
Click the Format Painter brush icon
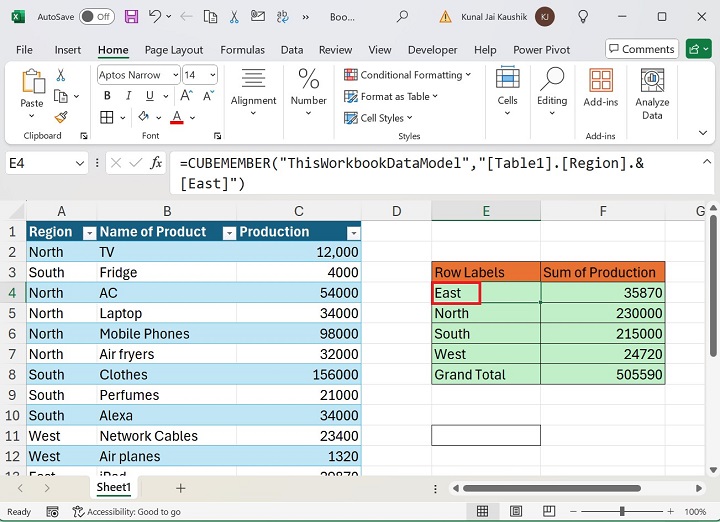(x=60, y=117)
